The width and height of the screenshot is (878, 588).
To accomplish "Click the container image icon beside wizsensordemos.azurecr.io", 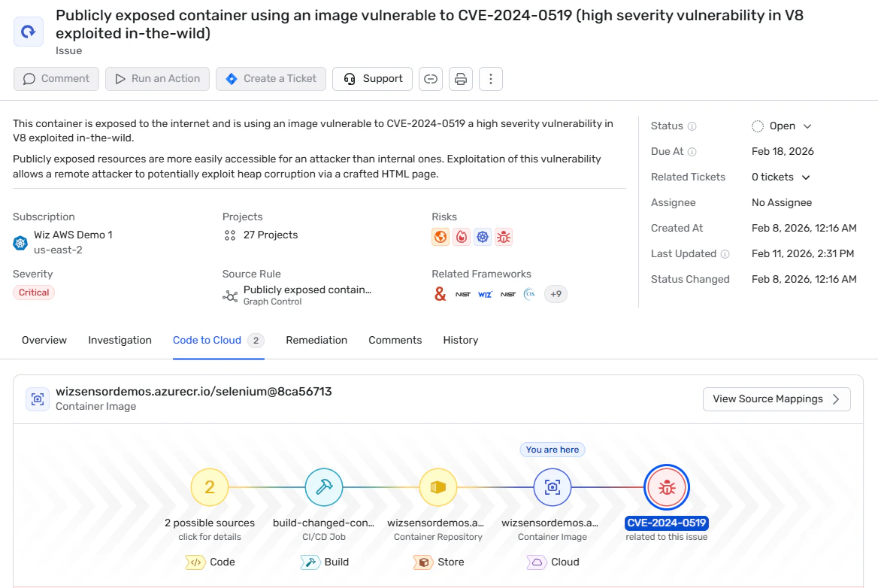I will pyautogui.click(x=38, y=399).
